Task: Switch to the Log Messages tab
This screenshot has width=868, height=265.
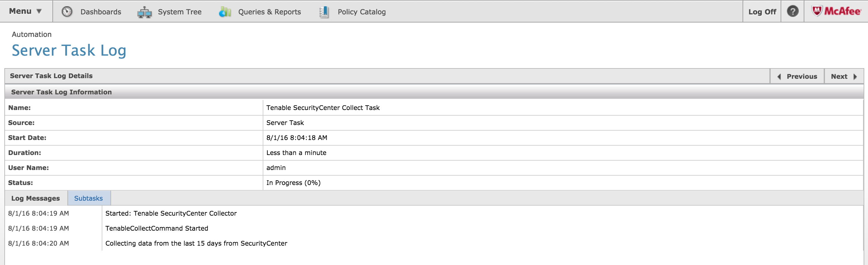Action: [36, 198]
